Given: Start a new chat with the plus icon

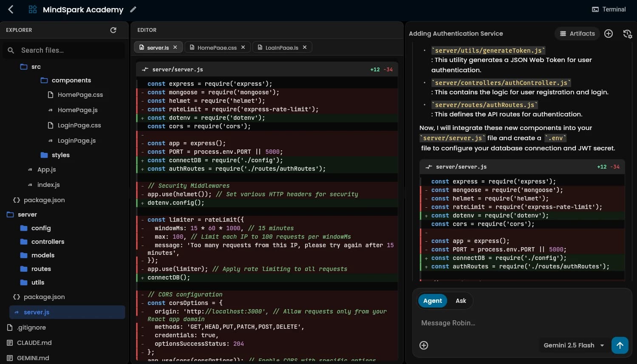Looking at the screenshot, I should click(x=608, y=33).
